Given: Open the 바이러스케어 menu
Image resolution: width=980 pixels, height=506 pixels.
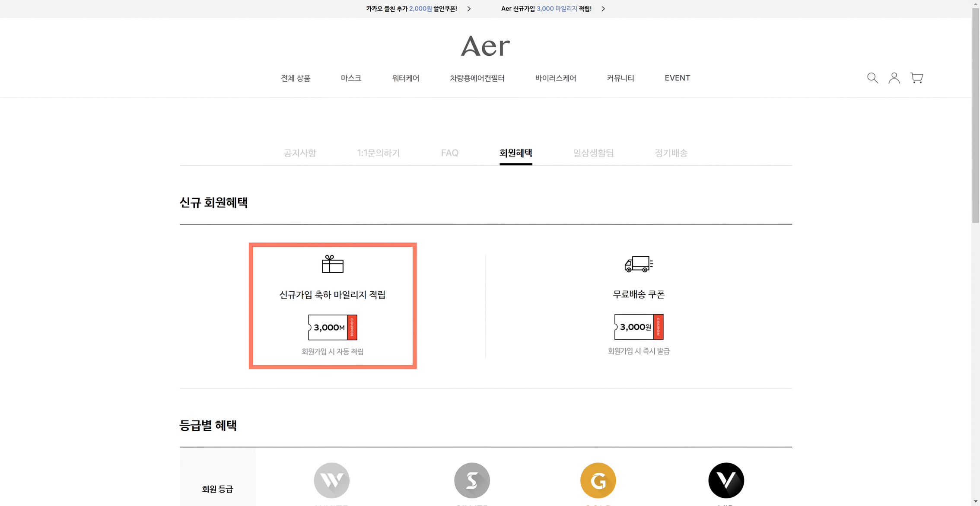Looking at the screenshot, I should [555, 78].
